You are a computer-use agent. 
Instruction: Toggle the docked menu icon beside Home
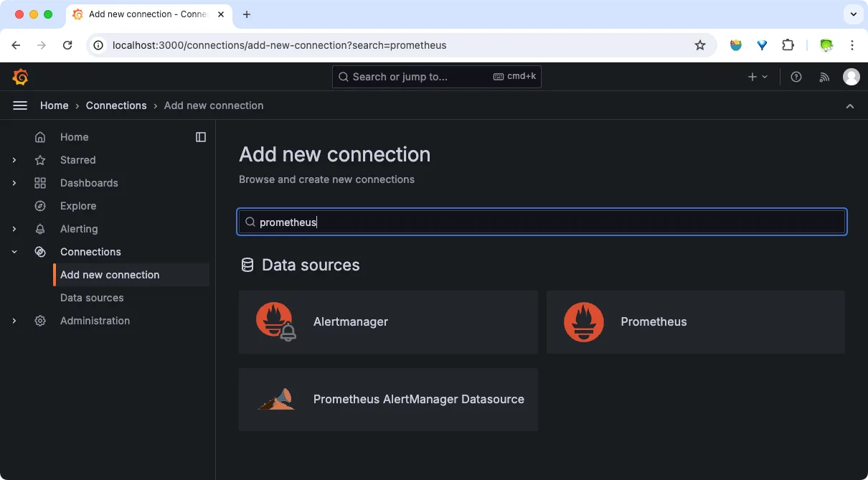click(x=200, y=136)
